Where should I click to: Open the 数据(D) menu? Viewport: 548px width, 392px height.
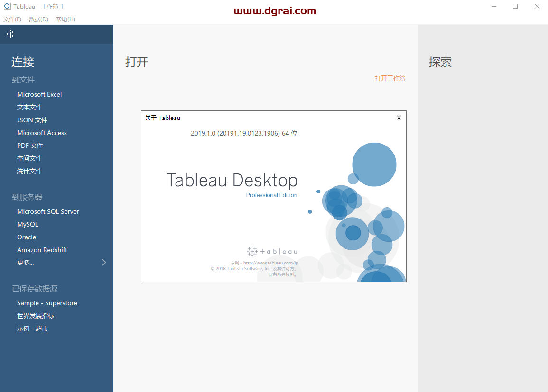pos(38,19)
